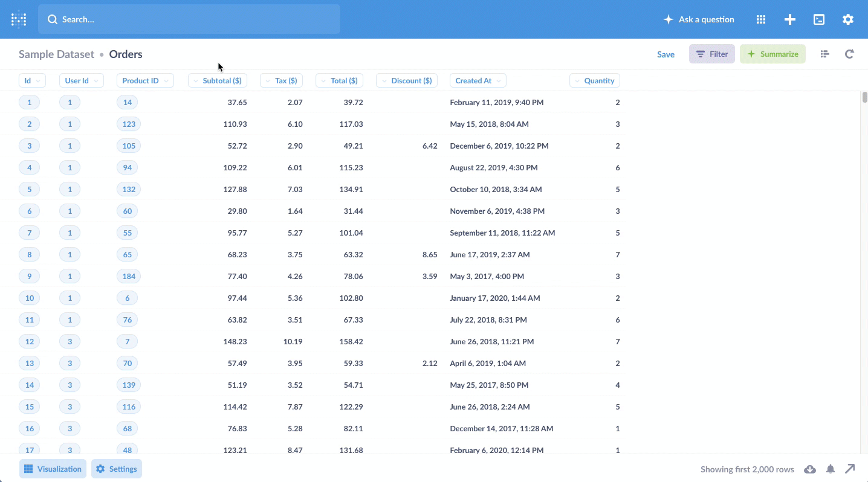Viewport: 868px width, 482px height.
Task: Open the activity panel icon in header
Action: (x=819, y=19)
